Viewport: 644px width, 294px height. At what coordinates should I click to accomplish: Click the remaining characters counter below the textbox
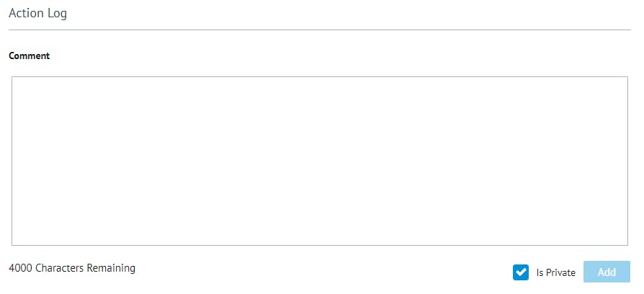pos(72,268)
